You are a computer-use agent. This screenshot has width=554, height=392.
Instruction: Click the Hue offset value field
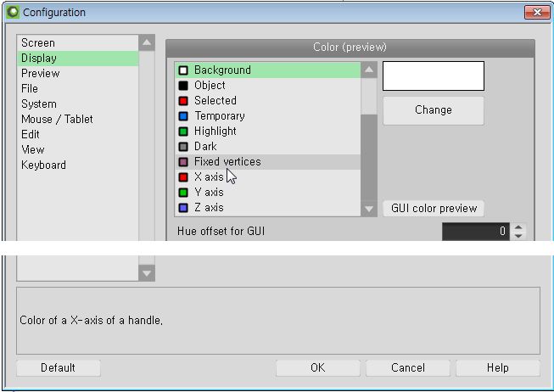coord(476,232)
